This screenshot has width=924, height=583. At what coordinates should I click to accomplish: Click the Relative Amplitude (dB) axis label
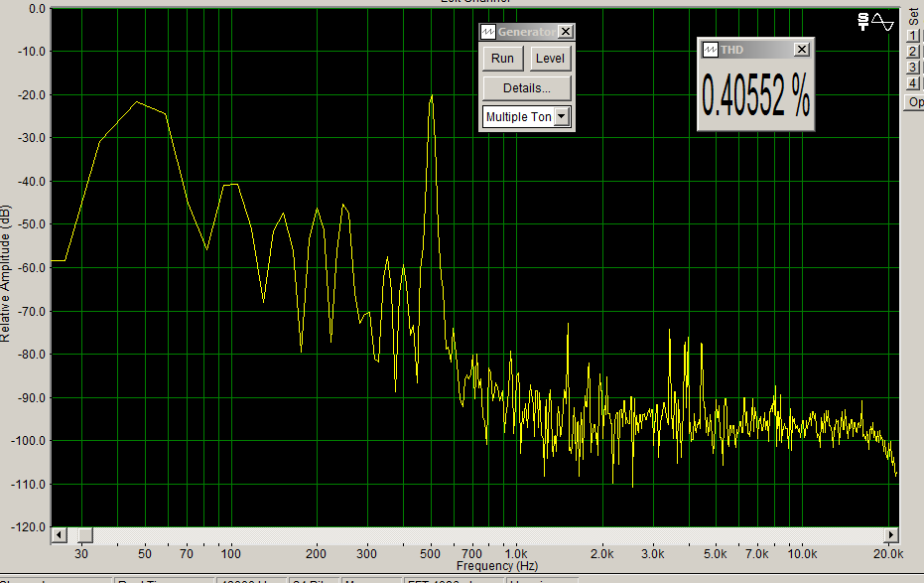[5, 273]
